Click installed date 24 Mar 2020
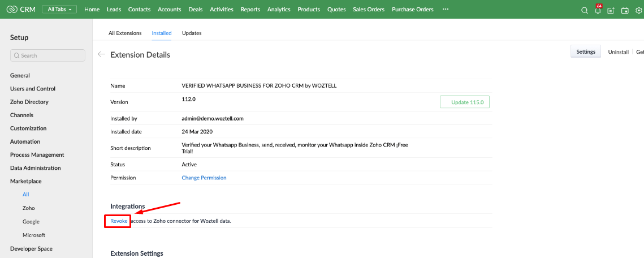The image size is (644, 258). [x=197, y=132]
